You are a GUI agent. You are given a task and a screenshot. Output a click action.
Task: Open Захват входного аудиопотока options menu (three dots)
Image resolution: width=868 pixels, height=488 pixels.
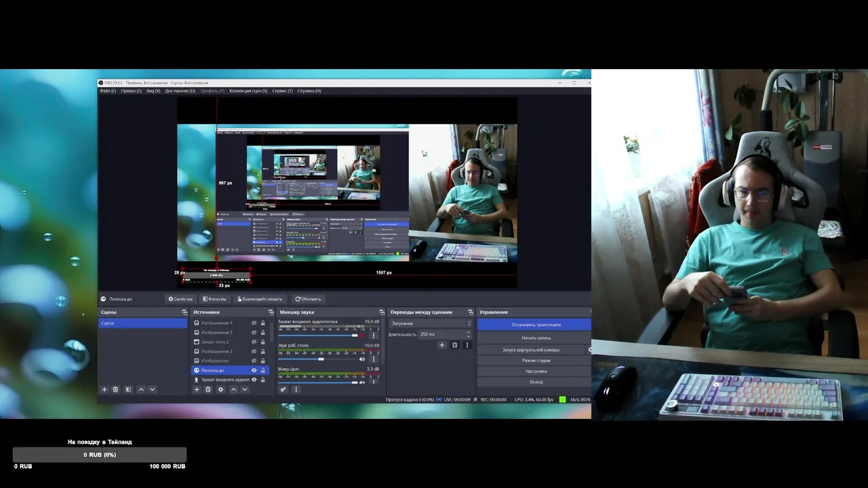373,335
